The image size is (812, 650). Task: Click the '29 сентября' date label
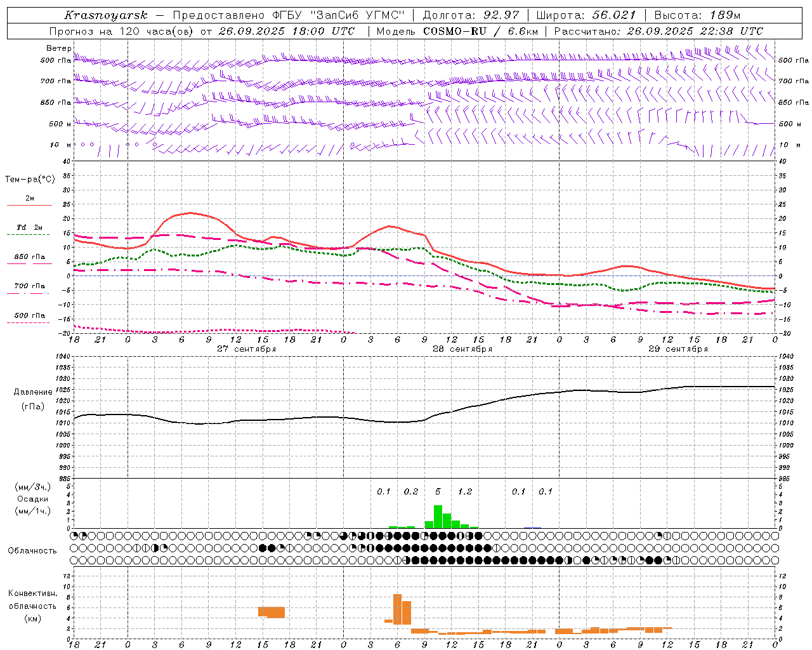coord(678,349)
